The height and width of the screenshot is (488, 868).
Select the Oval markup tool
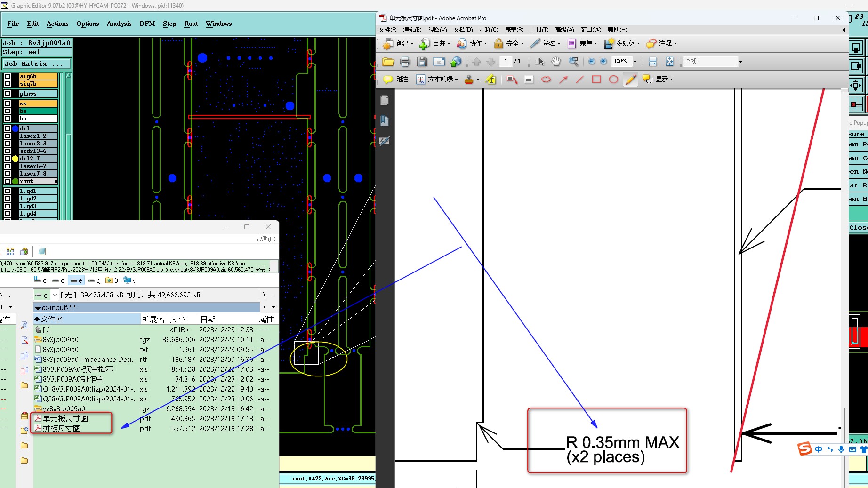[613, 80]
